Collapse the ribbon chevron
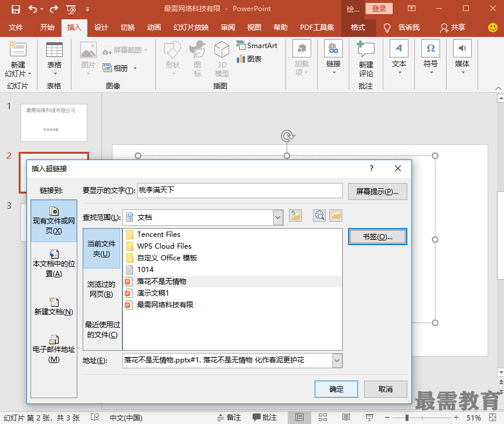Screen dimensions: 504x424 click(x=498, y=88)
